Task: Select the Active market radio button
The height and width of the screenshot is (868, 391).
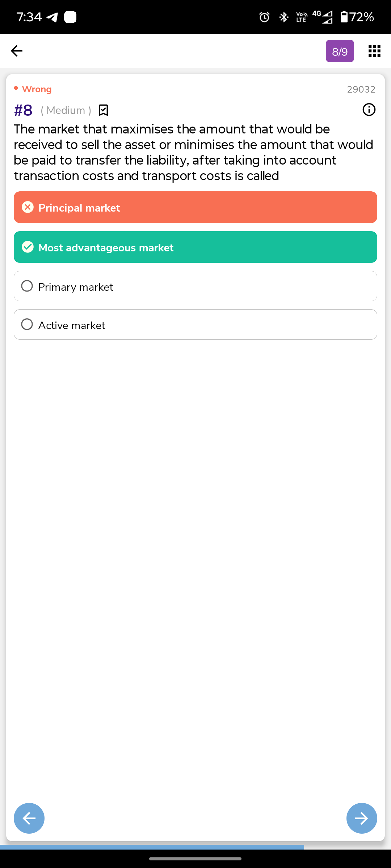Action: pos(27,324)
